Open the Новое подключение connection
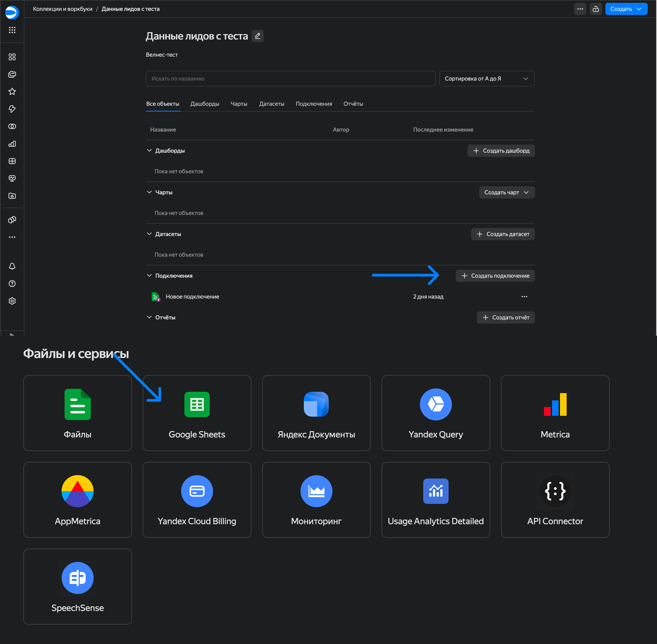The image size is (657, 644). (x=192, y=297)
